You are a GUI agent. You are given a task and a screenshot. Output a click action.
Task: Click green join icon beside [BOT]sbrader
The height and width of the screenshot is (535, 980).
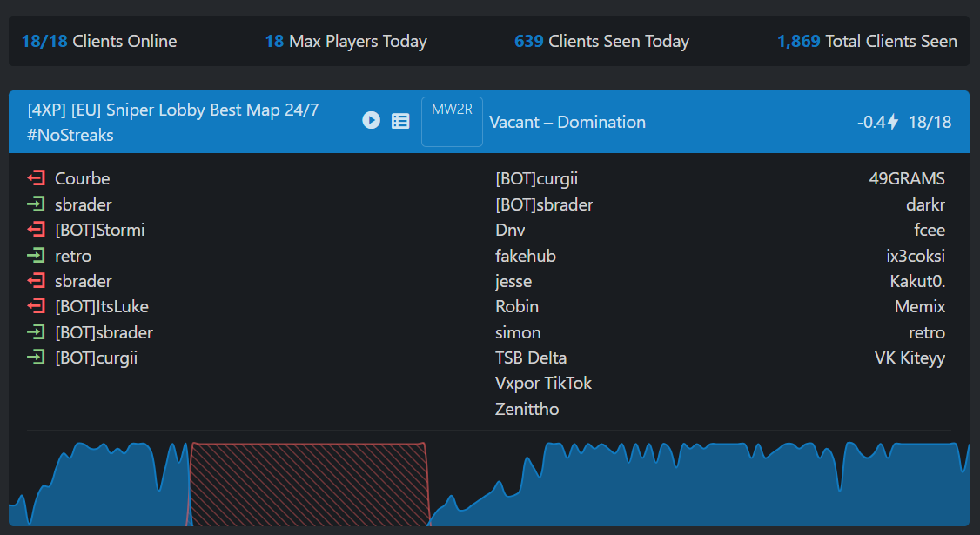pyautogui.click(x=37, y=332)
